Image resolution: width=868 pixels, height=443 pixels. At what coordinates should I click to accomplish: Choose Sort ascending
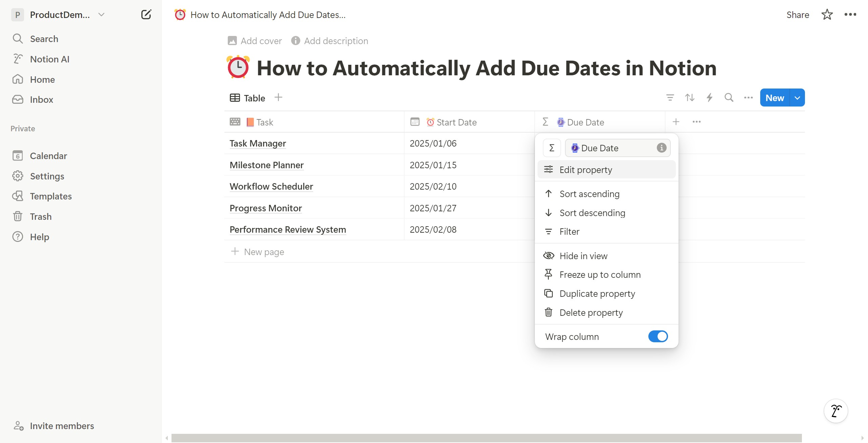point(606,194)
